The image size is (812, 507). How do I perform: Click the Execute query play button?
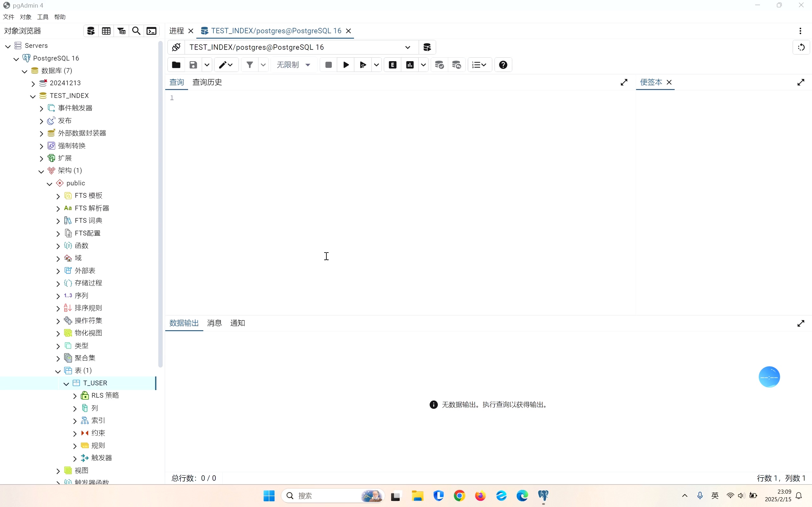pos(346,65)
